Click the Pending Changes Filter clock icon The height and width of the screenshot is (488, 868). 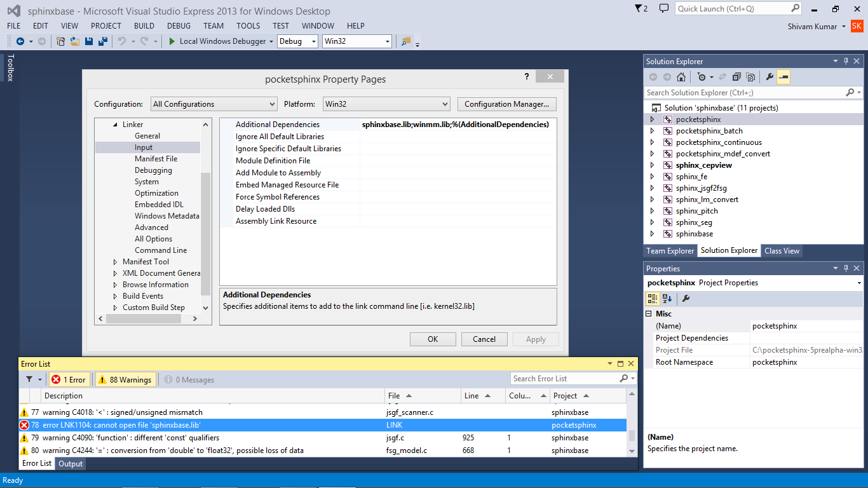[702, 77]
